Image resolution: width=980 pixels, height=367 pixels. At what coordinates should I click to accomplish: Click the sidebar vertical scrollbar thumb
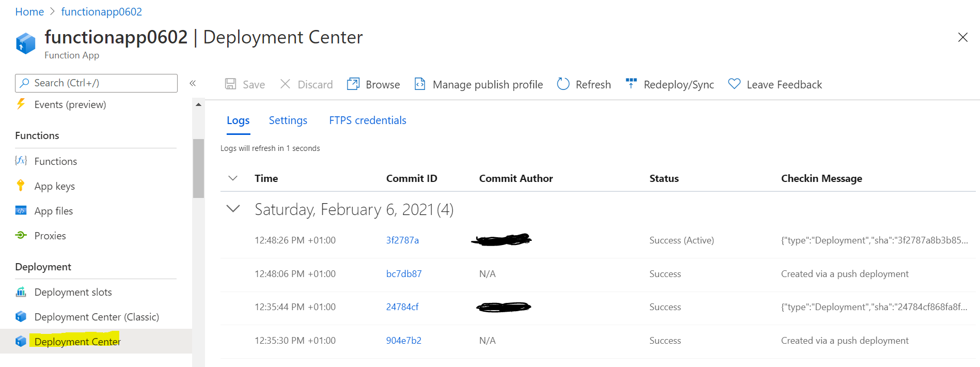[198, 168]
